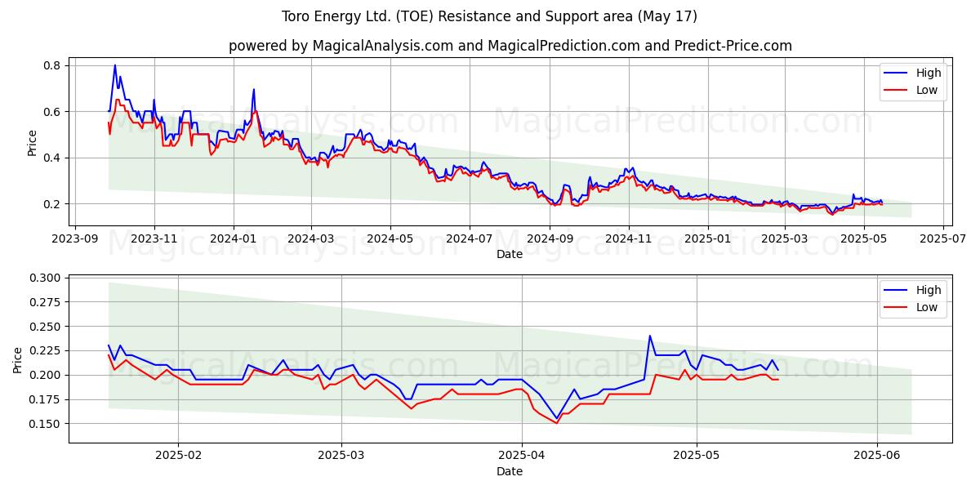Click the '2025-04' tick label
The image size is (980, 490).
pyautogui.click(x=522, y=456)
